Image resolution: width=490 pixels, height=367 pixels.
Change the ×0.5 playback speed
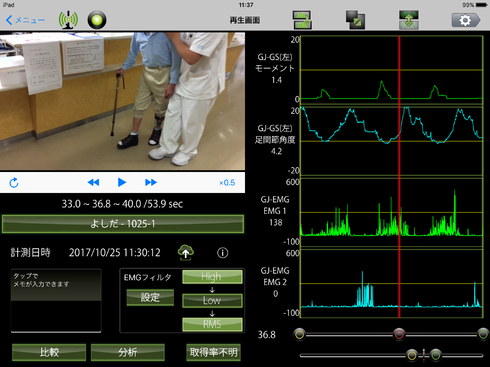coord(227,183)
